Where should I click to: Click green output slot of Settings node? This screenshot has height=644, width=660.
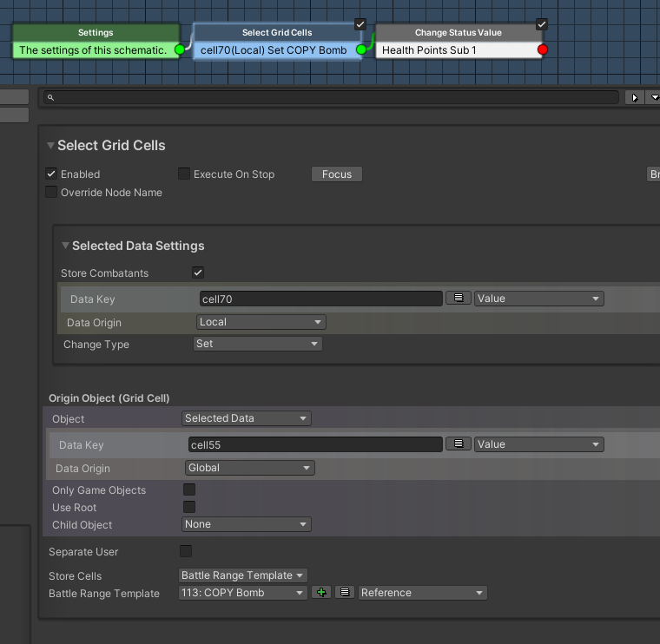point(180,49)
